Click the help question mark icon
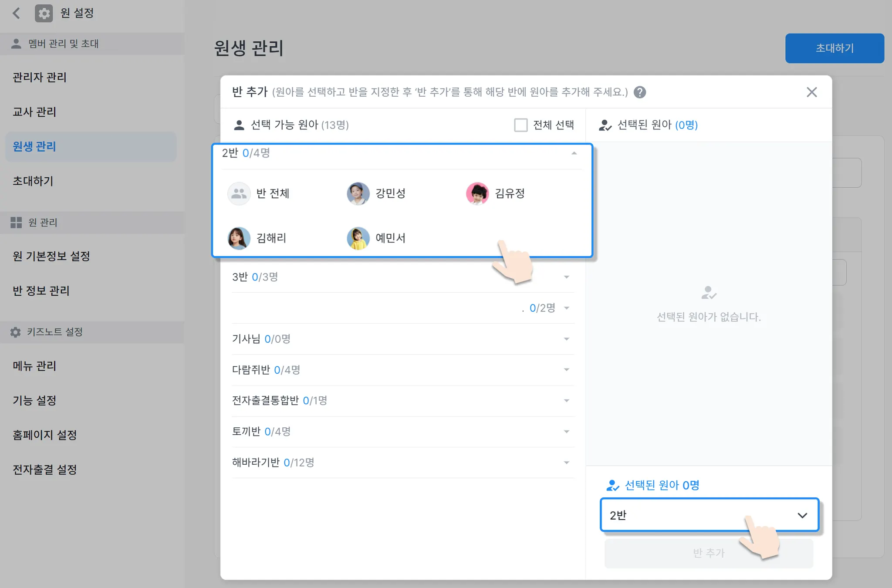892x588 pixels. pos(639,92)
